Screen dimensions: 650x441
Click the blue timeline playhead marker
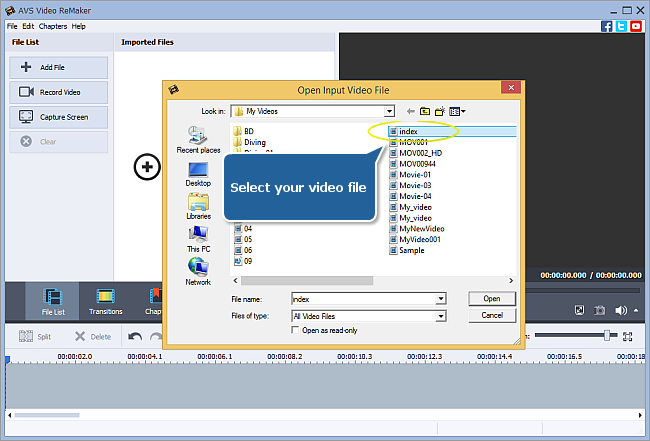(x=7, y=360)
